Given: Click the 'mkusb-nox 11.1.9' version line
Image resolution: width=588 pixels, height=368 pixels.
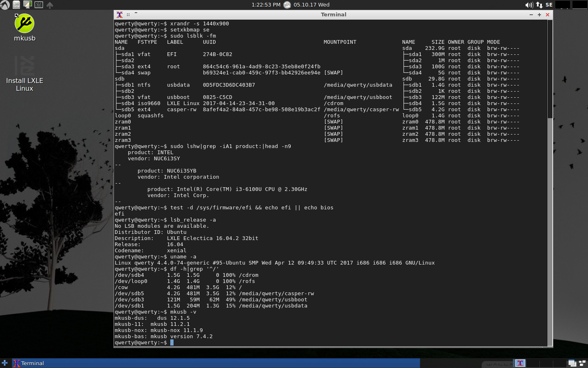Looking at the screenshot, I should click(159, 330).
